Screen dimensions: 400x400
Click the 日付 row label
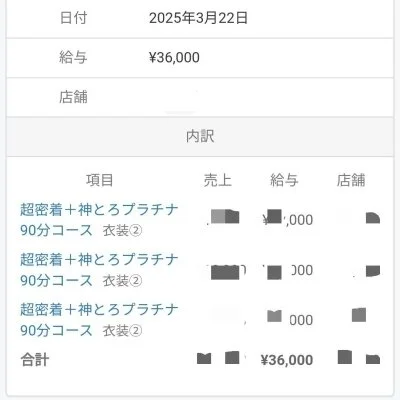73,18
